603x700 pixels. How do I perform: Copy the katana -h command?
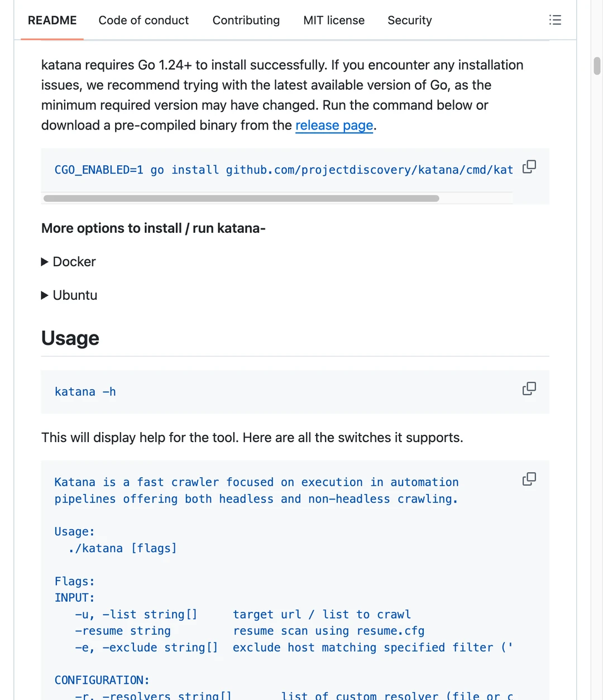point(529,389)
